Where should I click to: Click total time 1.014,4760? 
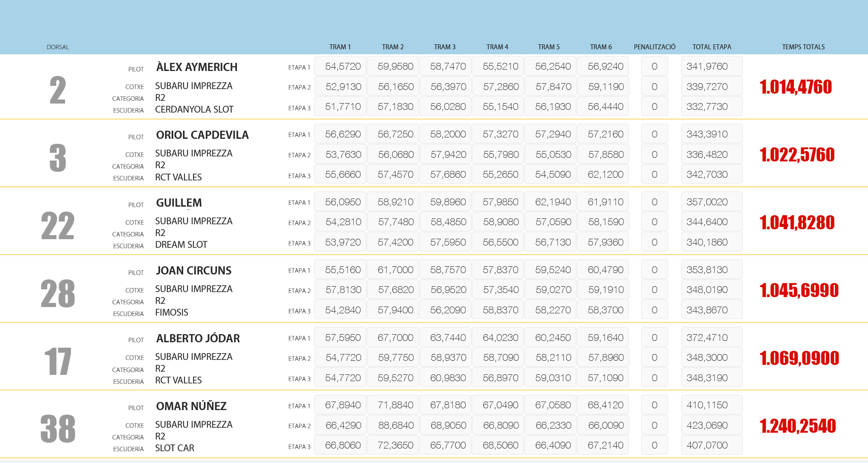click(796, 87)
